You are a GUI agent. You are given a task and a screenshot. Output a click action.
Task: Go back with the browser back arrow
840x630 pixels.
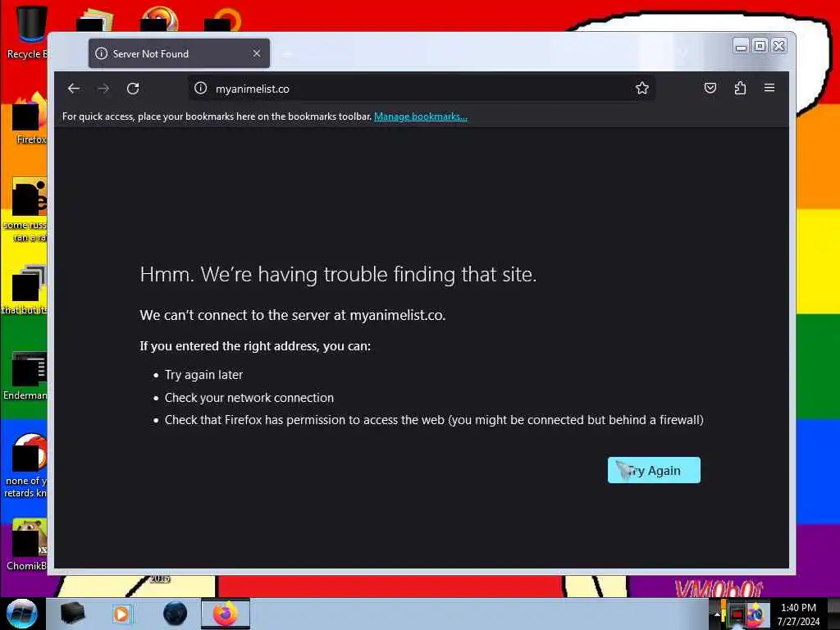[x=74, y=89]
